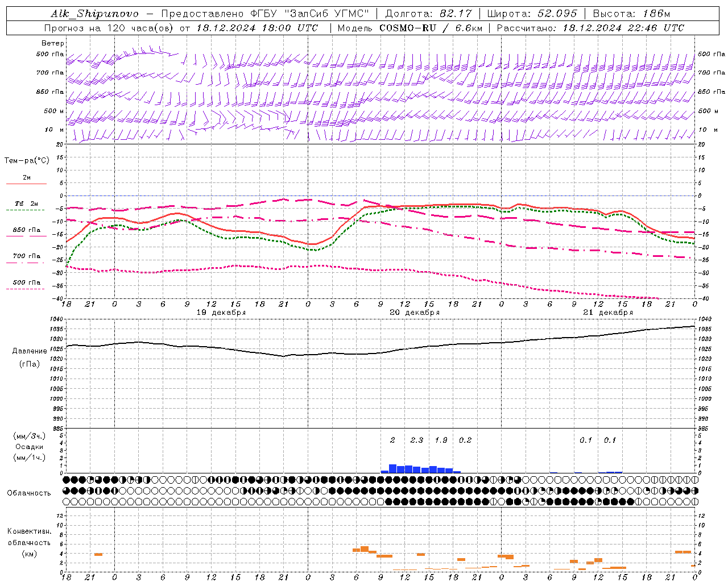Click the "20 декабря" date label

tap(415, 313)
